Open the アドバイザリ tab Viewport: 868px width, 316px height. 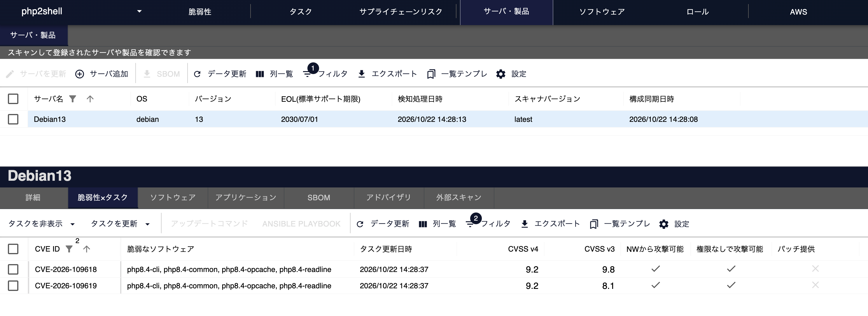tap(388, 197)
